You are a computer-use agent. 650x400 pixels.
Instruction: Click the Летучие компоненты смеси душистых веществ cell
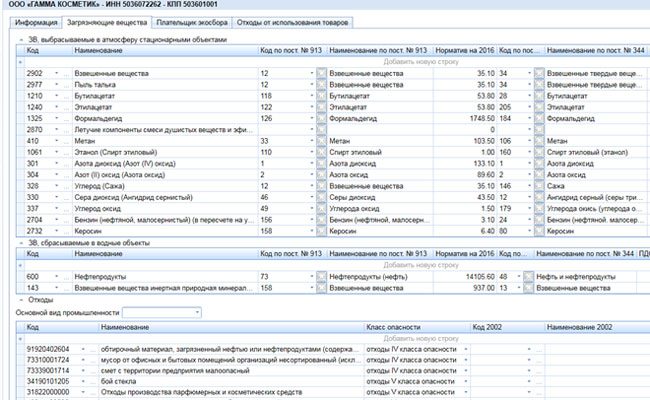pos(165,130)
